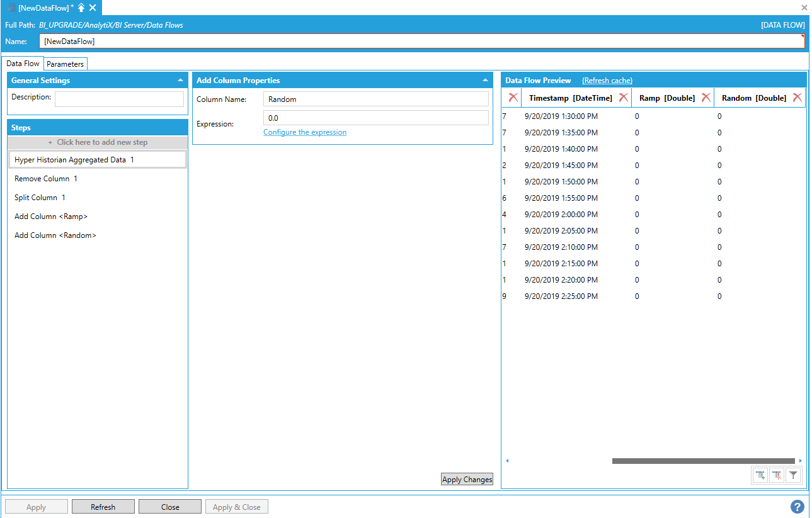The height and width of the screenshot is (518, 812).
Task: Collapse the General Settings panel
Action: click(x=180, y=81)
